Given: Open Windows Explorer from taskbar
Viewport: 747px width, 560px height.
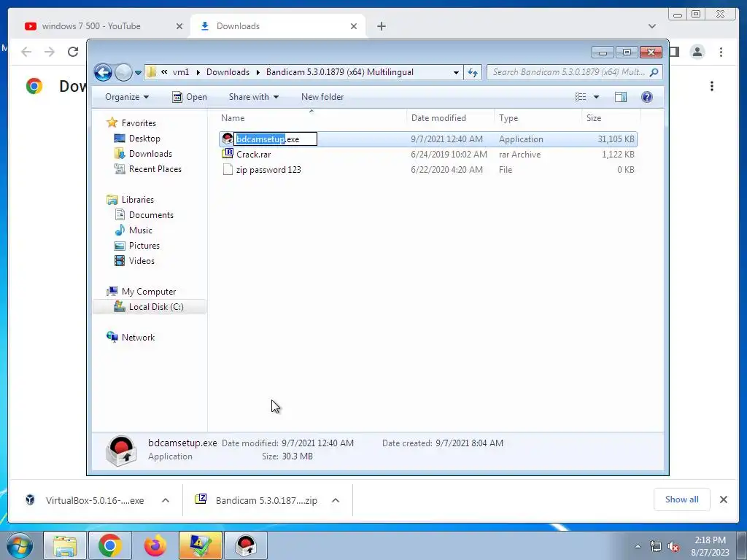Looking at the screenshot, I should (65, 545).
